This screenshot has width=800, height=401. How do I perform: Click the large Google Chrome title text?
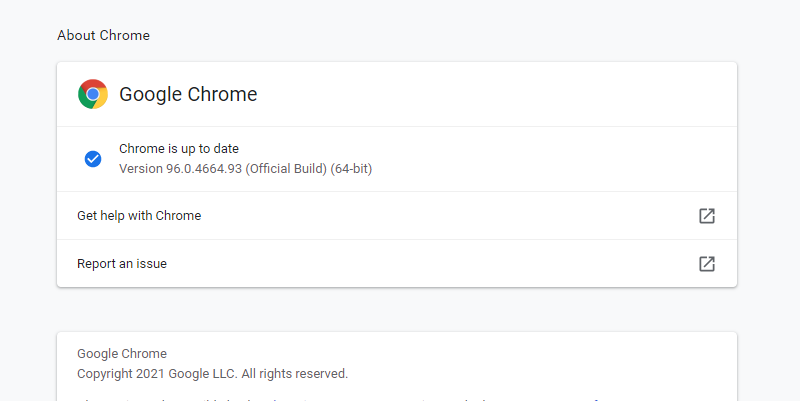point(188,94)
